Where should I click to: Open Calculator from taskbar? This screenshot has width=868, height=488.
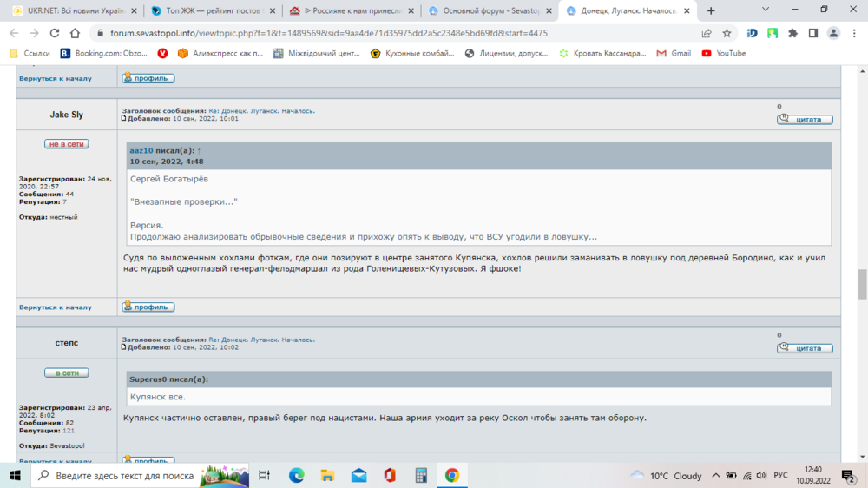(421, 475)
